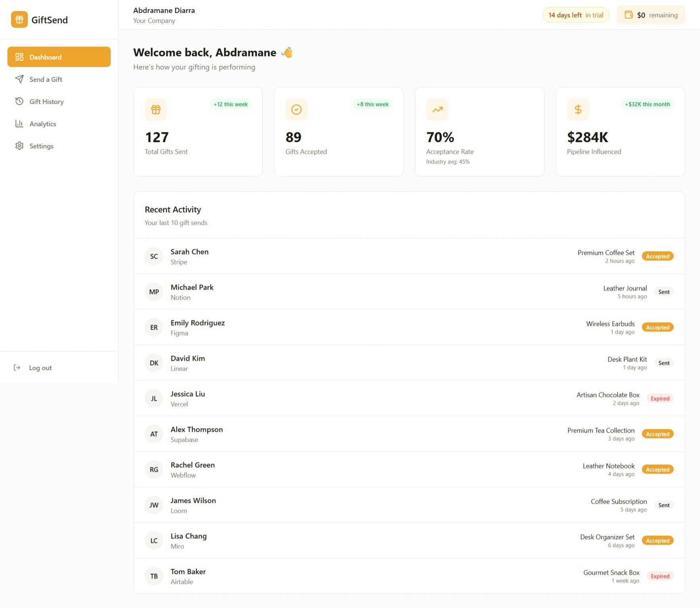
Task: Click Accepted badge on Lisa Chang row
Action: coord(658,541)
